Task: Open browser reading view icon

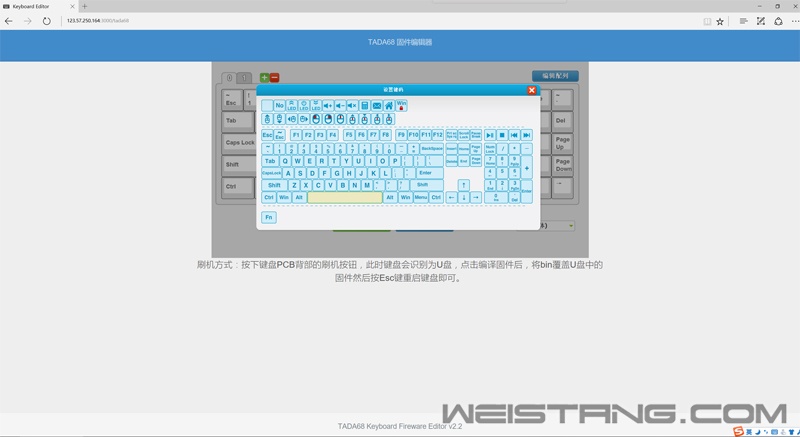Action: [x=707, y=21]
